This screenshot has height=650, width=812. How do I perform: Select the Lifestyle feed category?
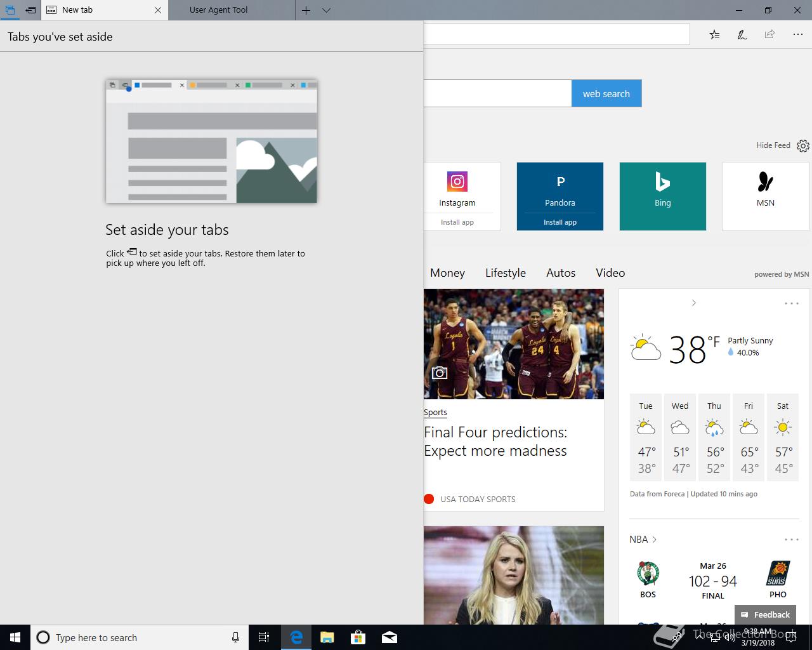click(x=506, y=273)
